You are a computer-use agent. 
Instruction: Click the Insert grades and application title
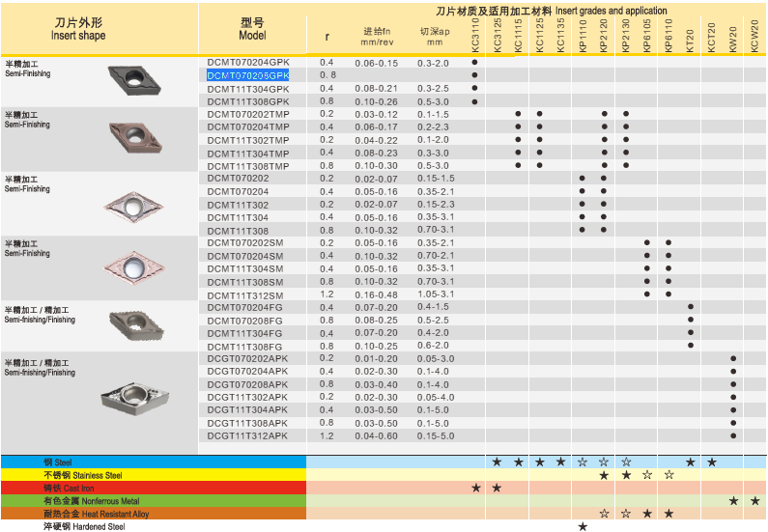[x=552, y=11]
